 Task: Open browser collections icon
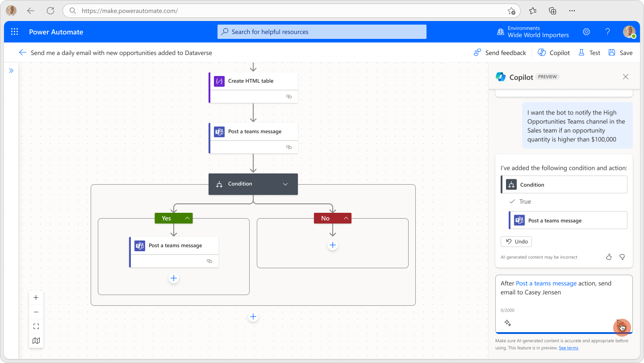[552, 11]
